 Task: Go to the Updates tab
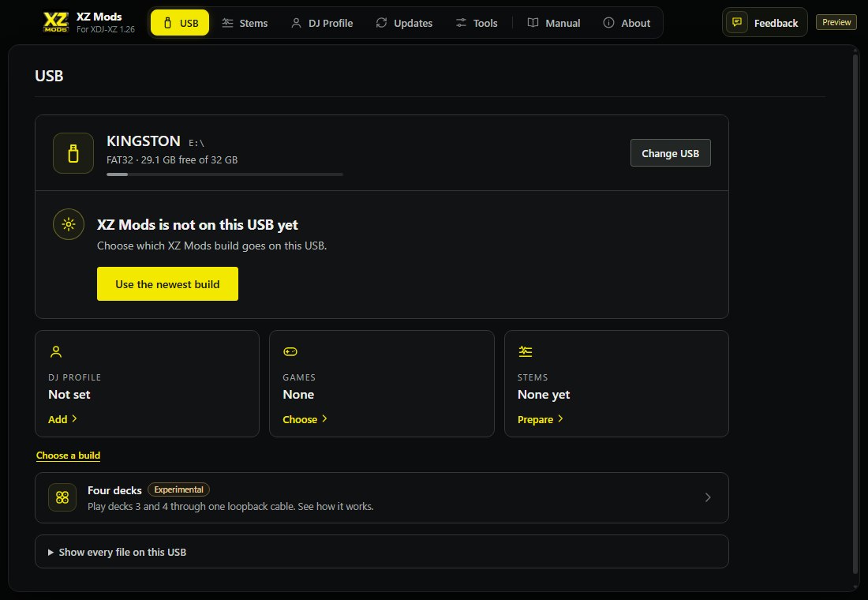[x=404, y=23]
